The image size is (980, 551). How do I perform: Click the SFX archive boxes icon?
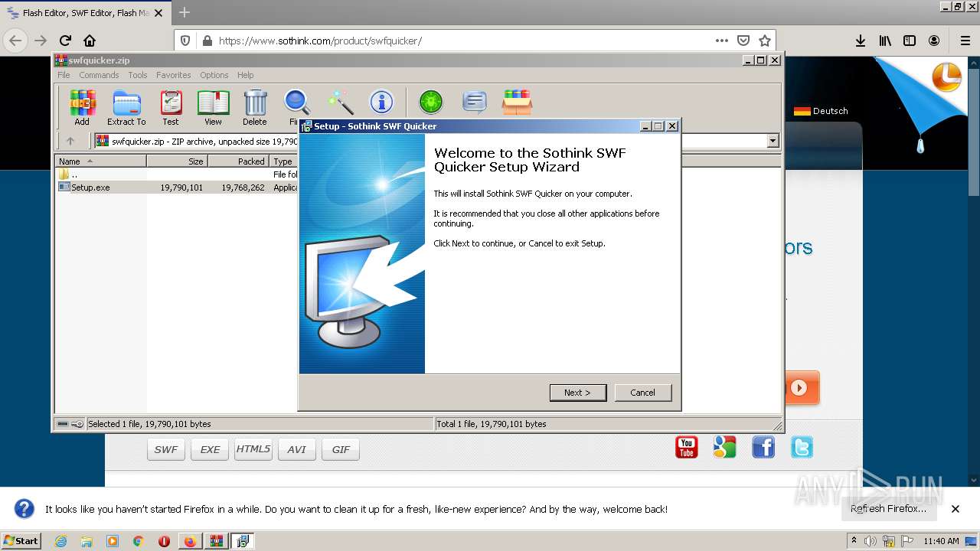coord(518,102)
